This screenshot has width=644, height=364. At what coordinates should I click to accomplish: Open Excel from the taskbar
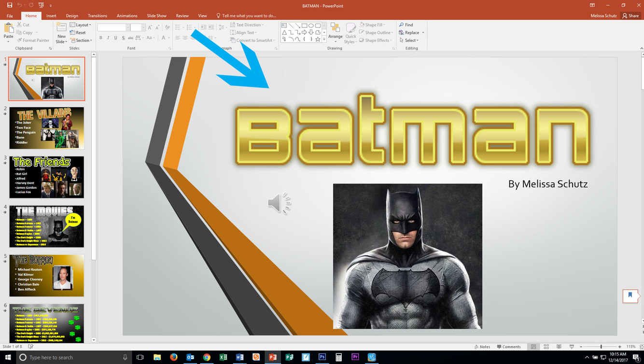[223, 357]
